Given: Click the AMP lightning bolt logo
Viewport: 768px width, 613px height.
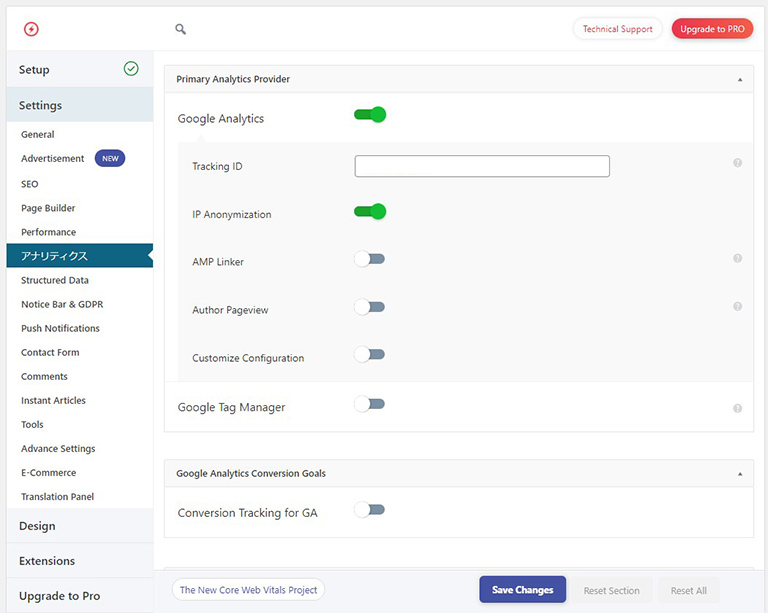Looking at the screenshot, I should (x=31, y=29).
